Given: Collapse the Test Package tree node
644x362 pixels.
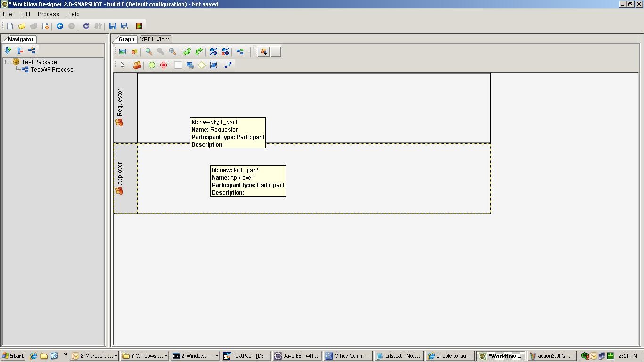Looking at the screenshot, I should tap(8, 62).
